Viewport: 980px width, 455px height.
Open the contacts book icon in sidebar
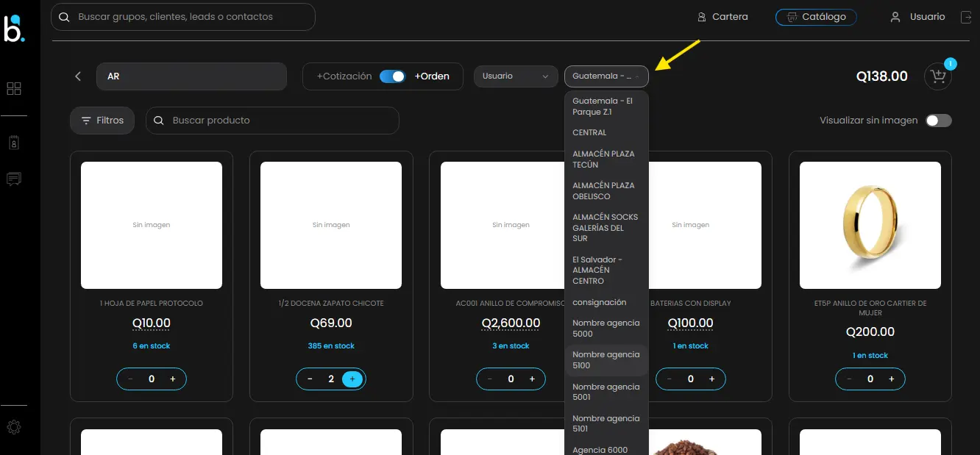[13, 143]
